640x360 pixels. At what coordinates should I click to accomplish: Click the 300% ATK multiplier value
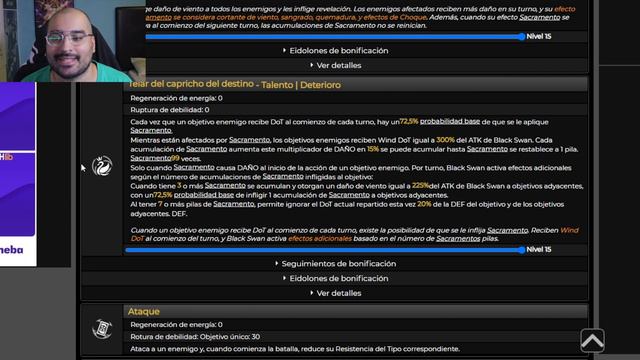tap(445, 140)
